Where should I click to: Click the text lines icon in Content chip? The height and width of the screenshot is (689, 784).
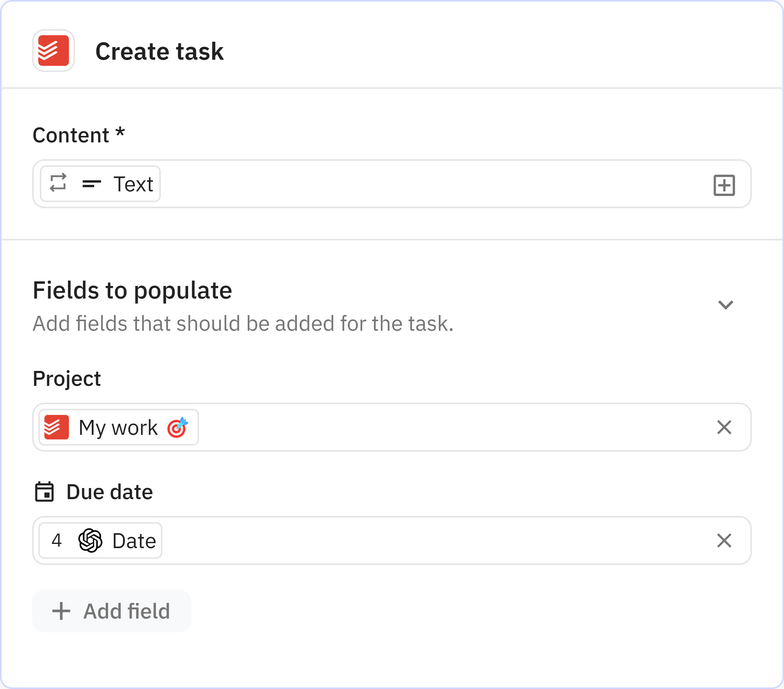pos(91,184)
